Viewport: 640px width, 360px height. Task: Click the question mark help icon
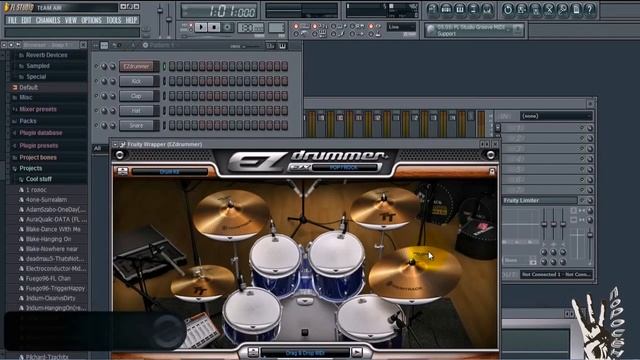(589, 9)
